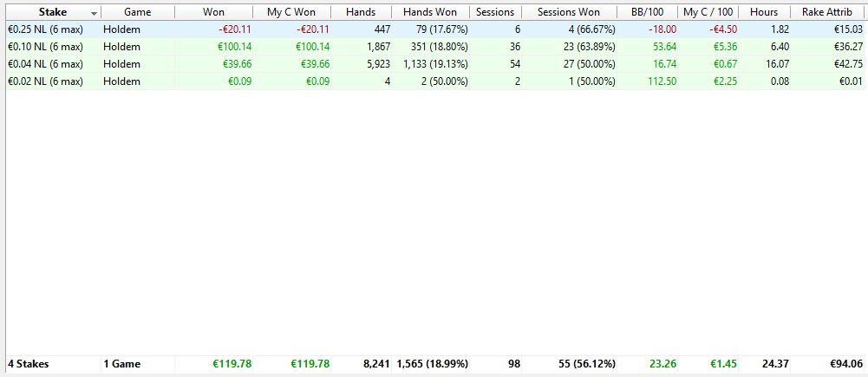The width and height of the screenshot is (868, 377).
Task: Sort by the Won column header
Action: (x=213, y=11)
